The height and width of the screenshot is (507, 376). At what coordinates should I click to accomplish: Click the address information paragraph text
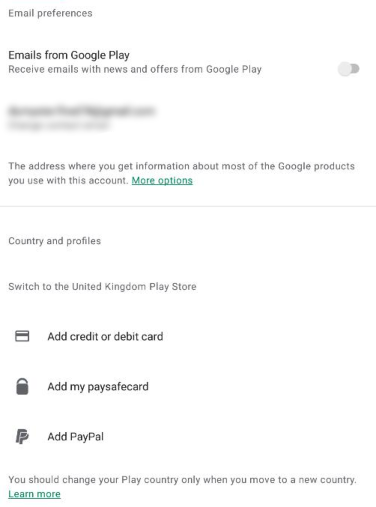coord(181,173)
